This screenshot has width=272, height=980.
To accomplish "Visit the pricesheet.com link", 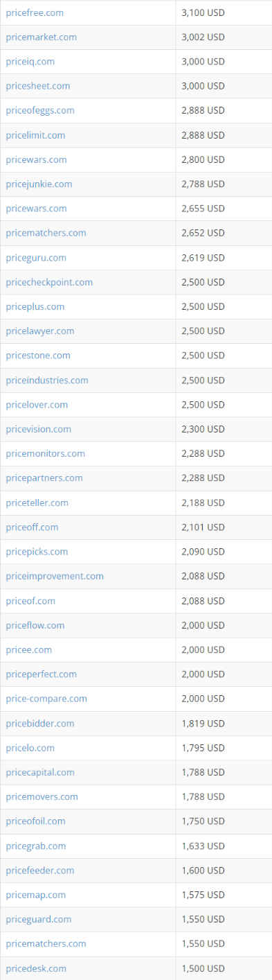I will (38, 86).
